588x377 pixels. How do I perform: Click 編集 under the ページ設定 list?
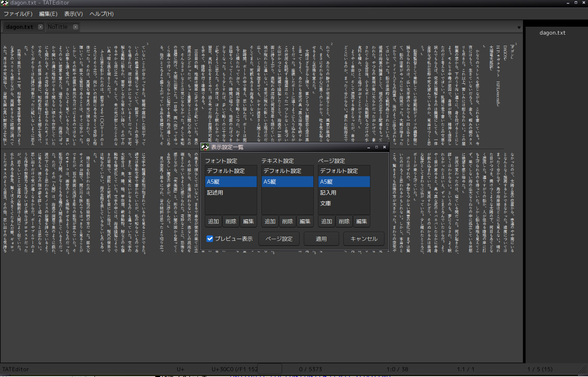pyautogui.click(x=362, y=221)
